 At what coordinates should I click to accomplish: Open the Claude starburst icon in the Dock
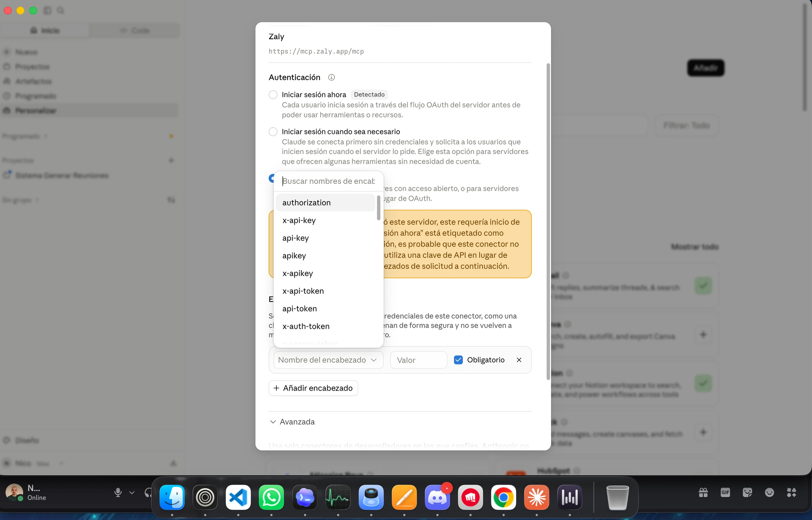537,497
